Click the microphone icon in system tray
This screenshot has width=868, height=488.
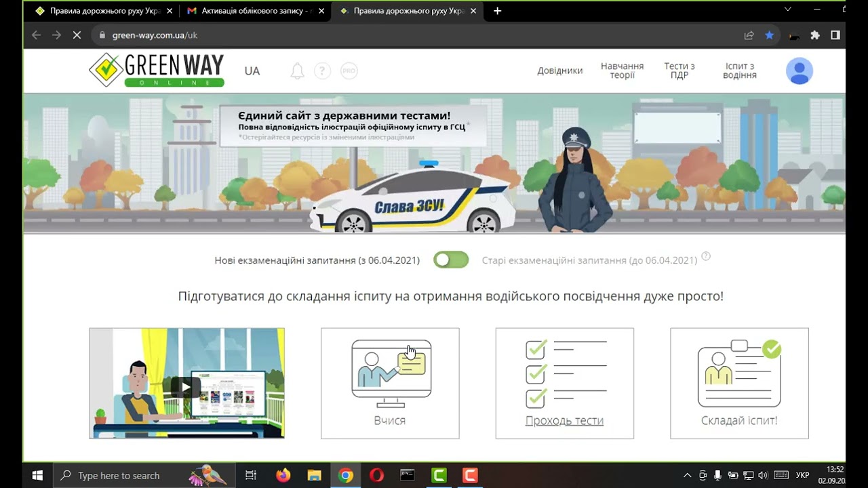(x=718, y=475)
